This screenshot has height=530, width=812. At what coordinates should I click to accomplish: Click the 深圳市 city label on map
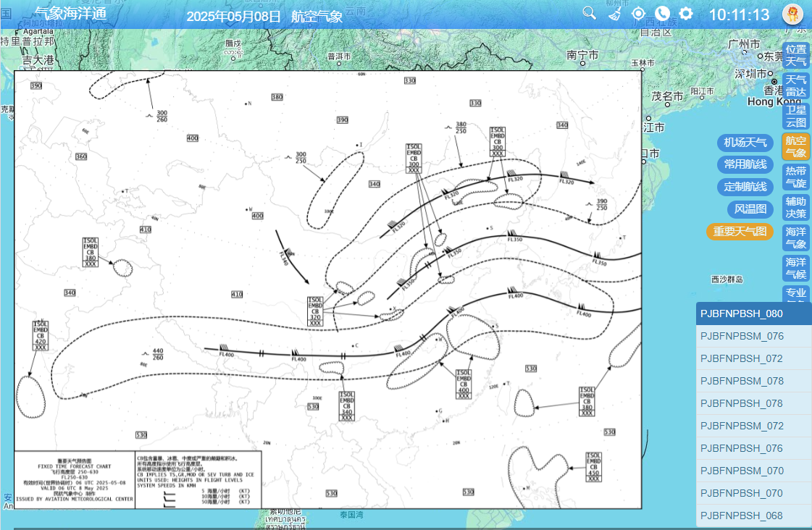(x=750, y=74)
